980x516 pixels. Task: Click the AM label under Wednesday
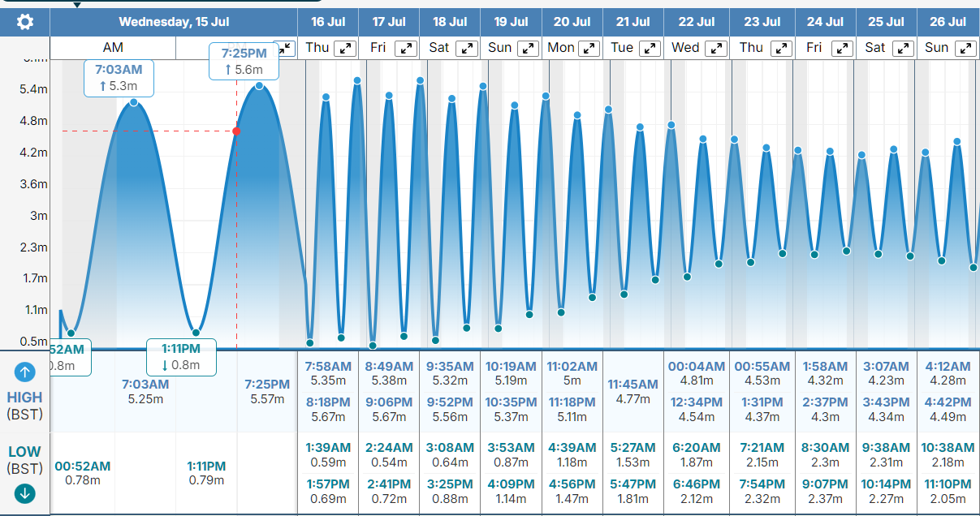tap(113, 48)
